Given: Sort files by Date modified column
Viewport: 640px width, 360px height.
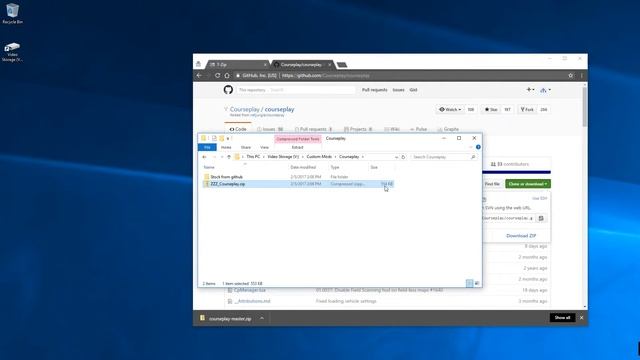Looking at the screenshot, I should (x=303, y=167).
